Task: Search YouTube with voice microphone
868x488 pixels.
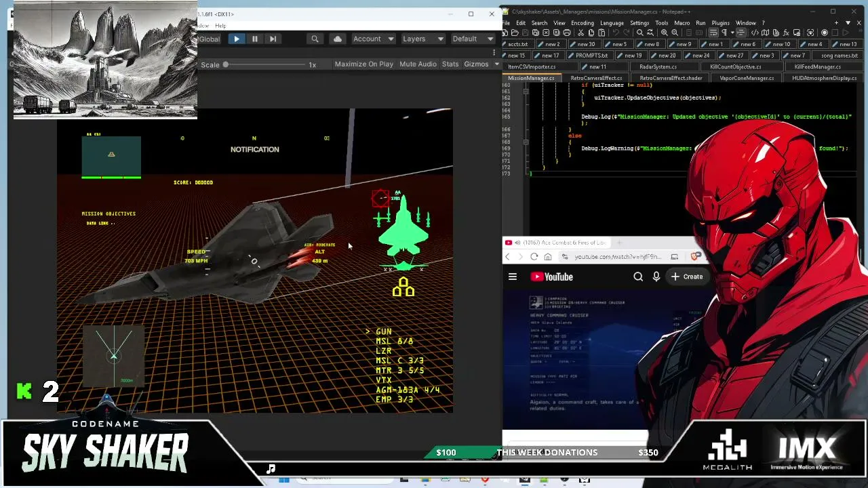Action: coord(656,277)
